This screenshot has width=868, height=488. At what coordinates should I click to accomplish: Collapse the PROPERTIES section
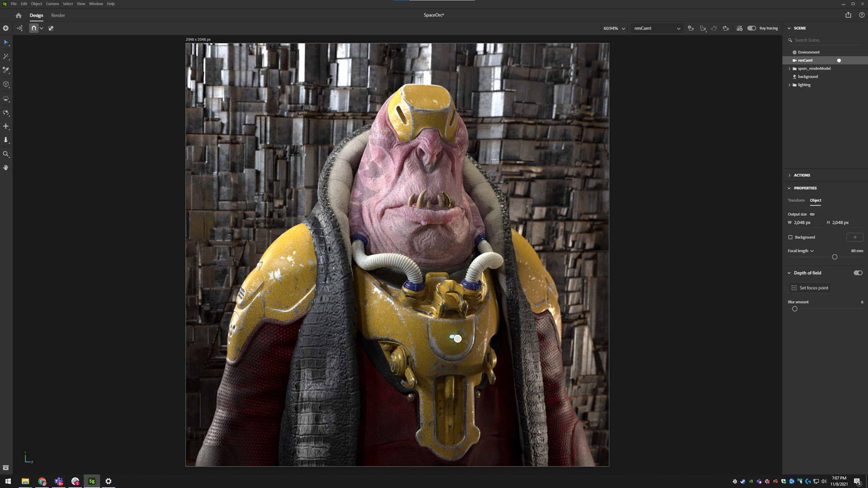(789, 188)
